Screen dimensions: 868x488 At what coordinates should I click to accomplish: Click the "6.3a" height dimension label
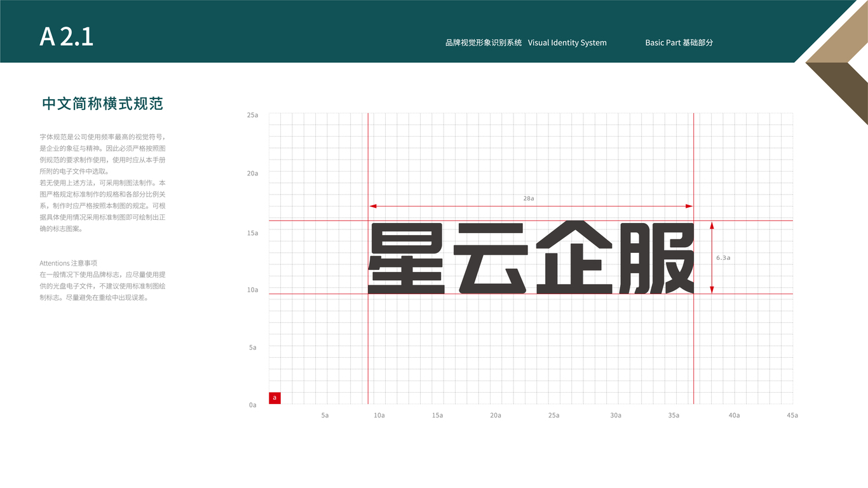point(723,258)
